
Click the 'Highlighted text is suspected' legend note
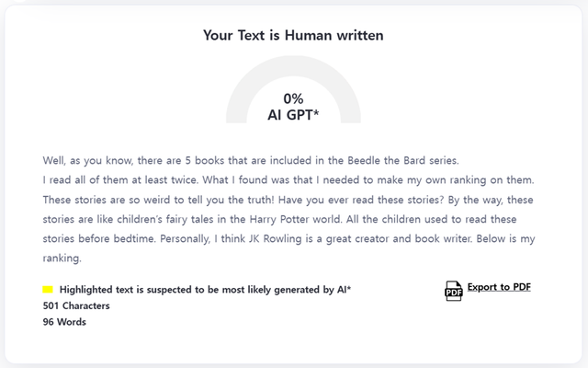click(x=205, y=290)
